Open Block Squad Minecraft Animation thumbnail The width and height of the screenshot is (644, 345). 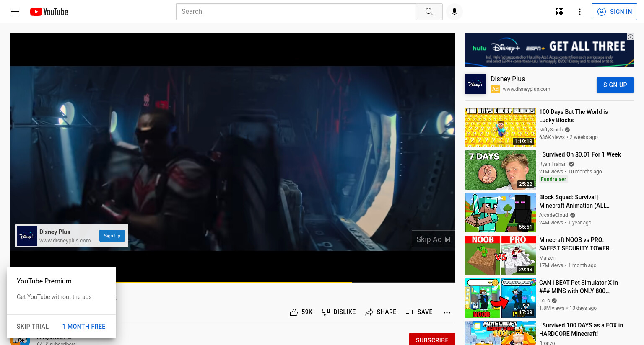click(x=501, y=213)
